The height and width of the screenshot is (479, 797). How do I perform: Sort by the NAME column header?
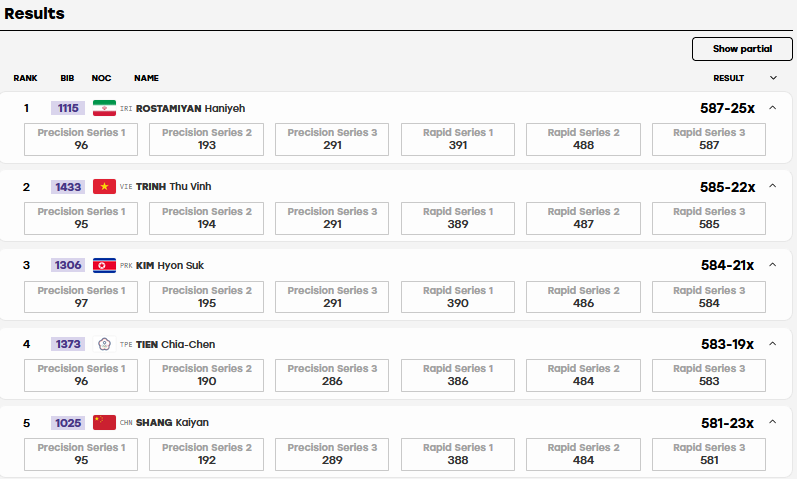coord(146,78)
